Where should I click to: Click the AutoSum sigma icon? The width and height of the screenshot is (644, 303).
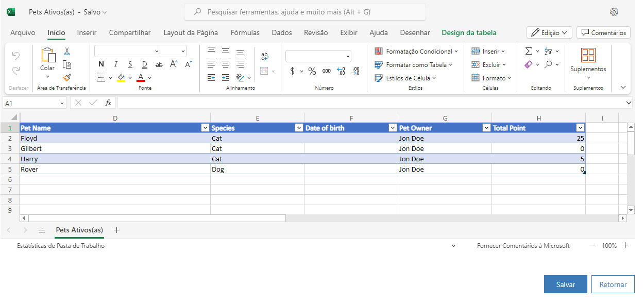528,51
